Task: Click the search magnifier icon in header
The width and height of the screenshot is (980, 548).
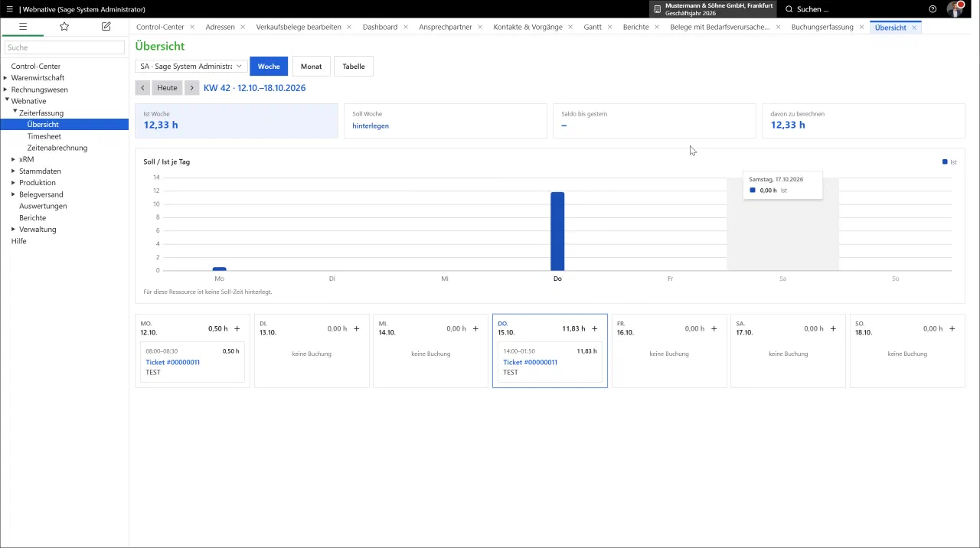Action: pos(789,9)
